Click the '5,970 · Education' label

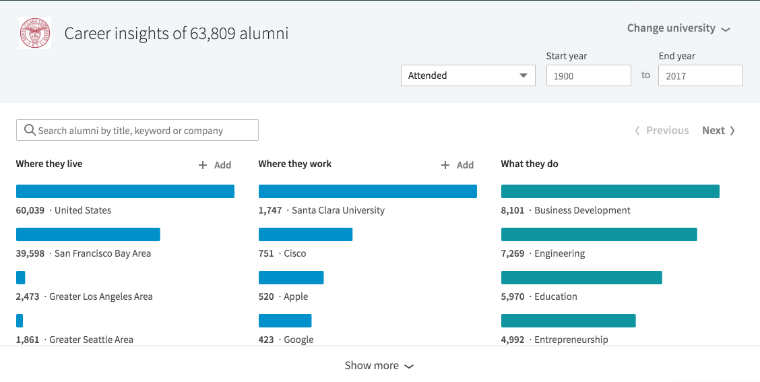click(539, 297)
